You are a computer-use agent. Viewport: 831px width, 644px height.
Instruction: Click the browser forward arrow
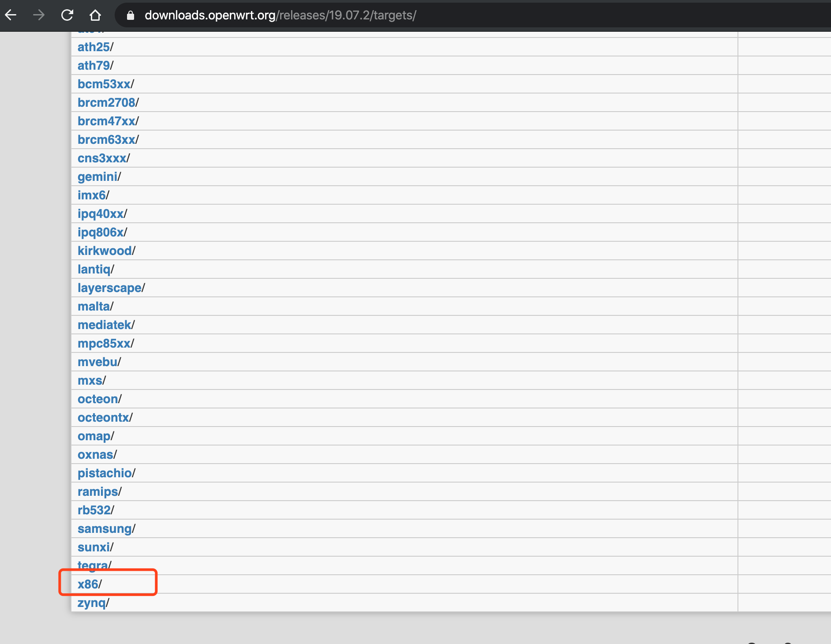coord(39,15)
